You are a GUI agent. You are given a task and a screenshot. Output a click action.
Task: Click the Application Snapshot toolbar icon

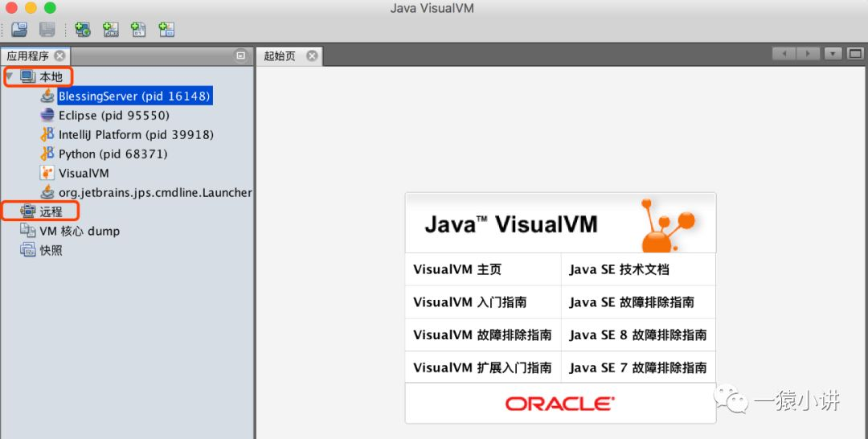(x=166, y=29)
